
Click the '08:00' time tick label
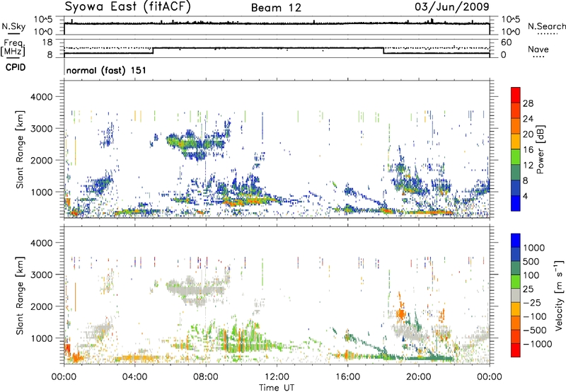pos(206,377)
